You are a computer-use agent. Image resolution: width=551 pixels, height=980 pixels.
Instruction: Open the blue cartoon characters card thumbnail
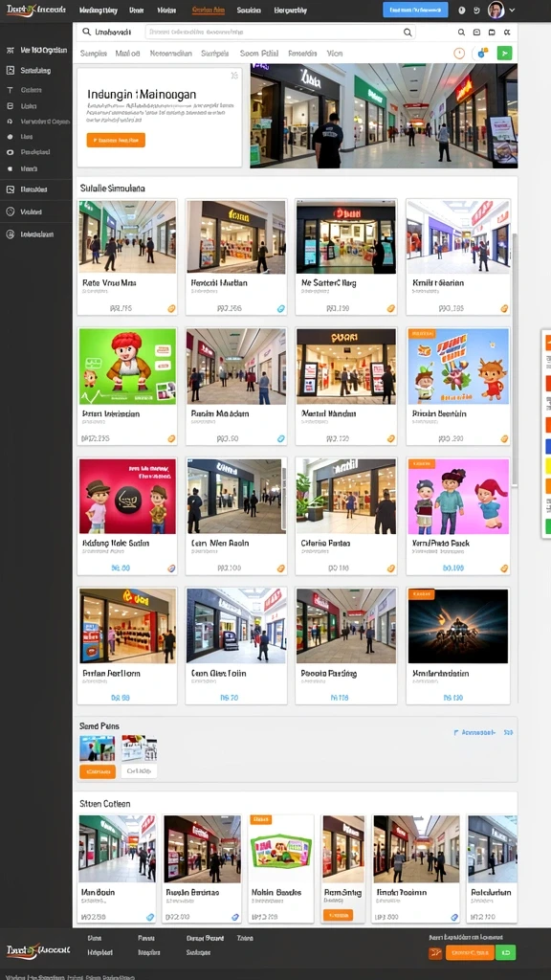click(x=458, y=367)
